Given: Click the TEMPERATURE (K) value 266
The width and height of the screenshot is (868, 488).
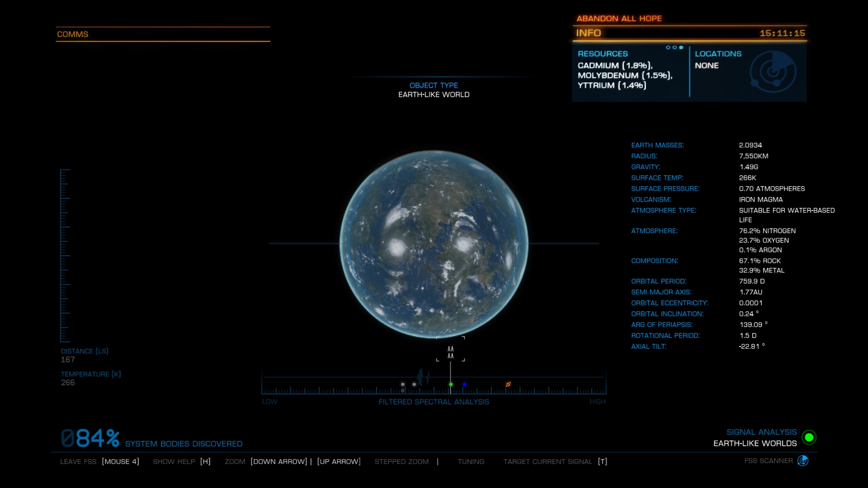Looking at the screenshot, I should [x=68, y=383].
